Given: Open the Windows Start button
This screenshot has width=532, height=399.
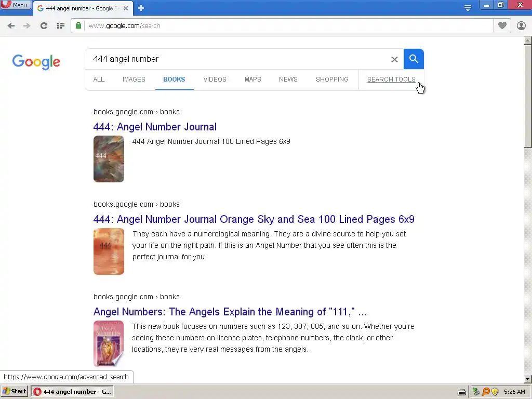Looking at the screenshot, I should click(x=14, y=391).
